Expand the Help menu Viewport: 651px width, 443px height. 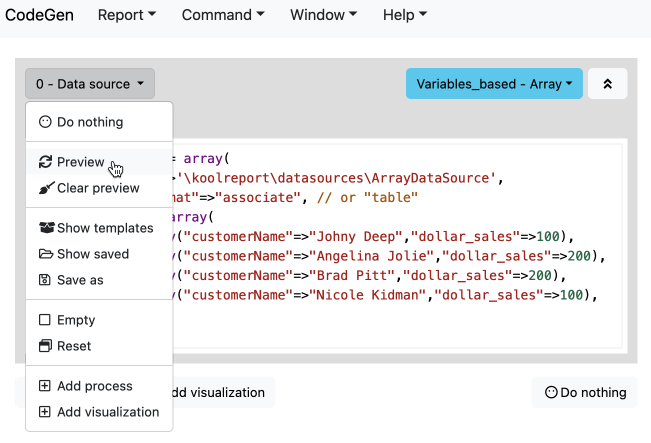click(x=405, y=15)
